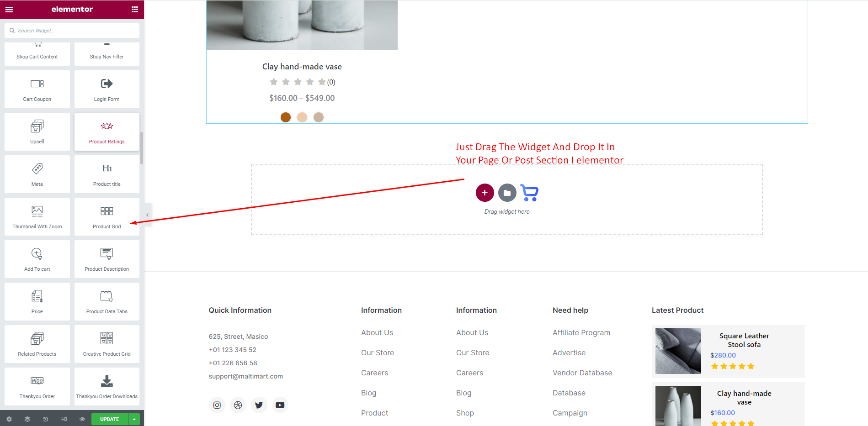Viewport: 868px width, 426px height.
Task: Open the Affiliate Program footer link
Action: tap(581, 332)
